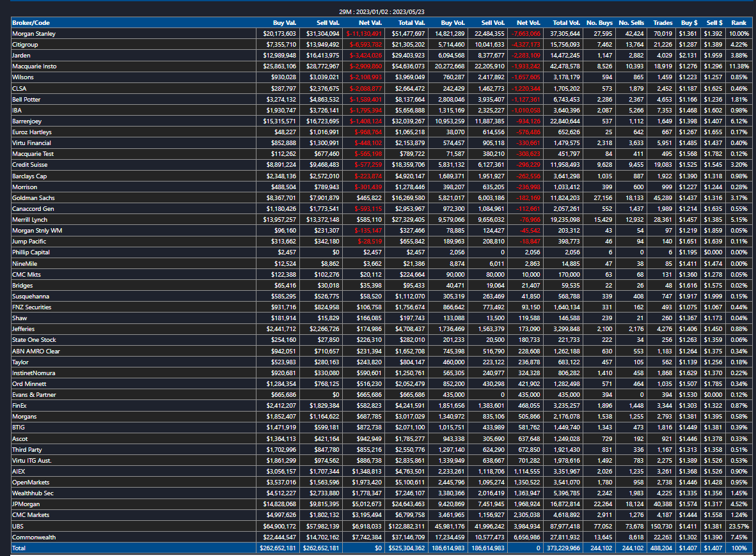Select the Third Party broker name
The width and height of the screenshot is (756, 556).
[27, 449]
